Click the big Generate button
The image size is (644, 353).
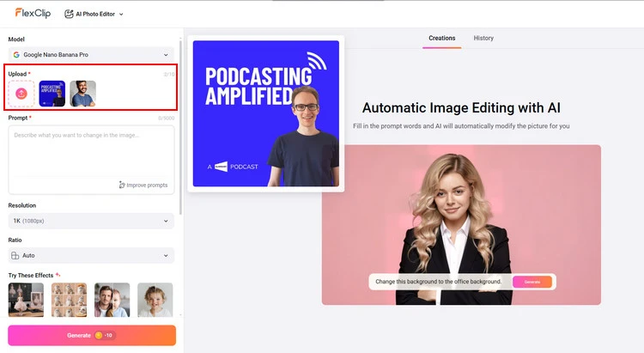92,335
